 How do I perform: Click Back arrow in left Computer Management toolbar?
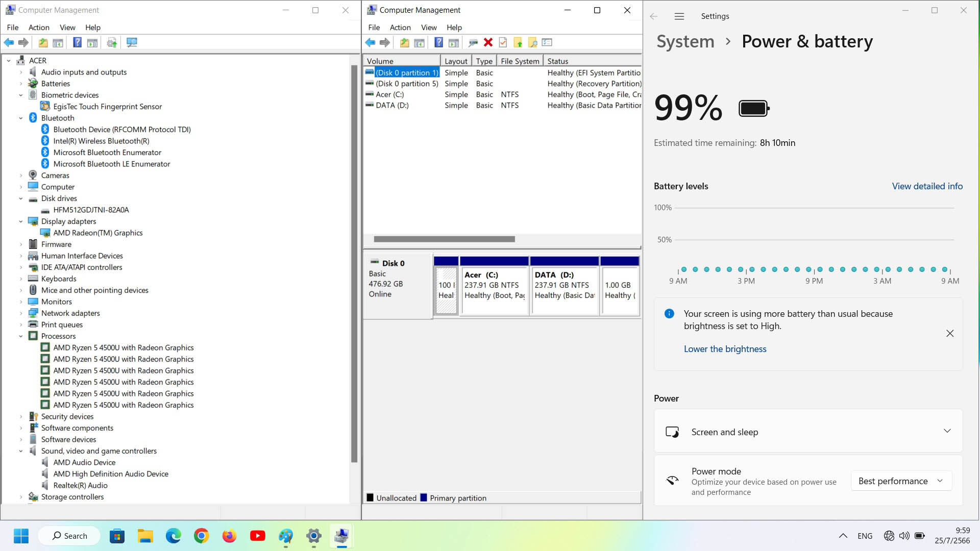click(x=9, y=43)
